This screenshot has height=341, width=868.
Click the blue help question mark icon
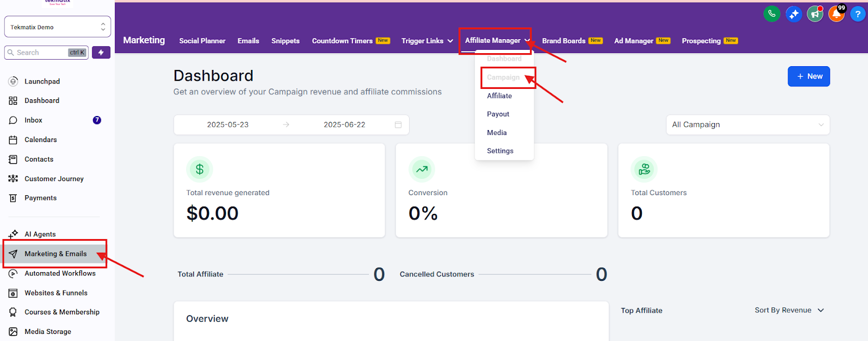click(x=858, y=14)
